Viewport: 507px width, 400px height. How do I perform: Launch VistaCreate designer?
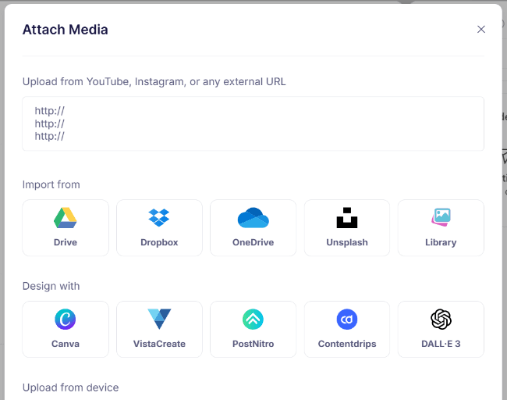coord(159,329)
